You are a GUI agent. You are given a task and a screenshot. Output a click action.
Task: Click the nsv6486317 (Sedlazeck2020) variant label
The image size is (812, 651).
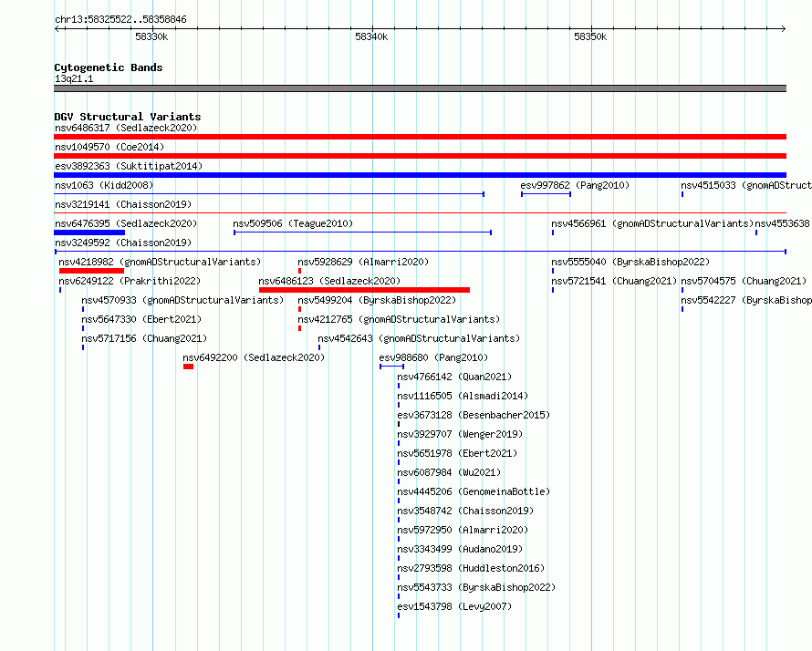(x=126, y=128)
